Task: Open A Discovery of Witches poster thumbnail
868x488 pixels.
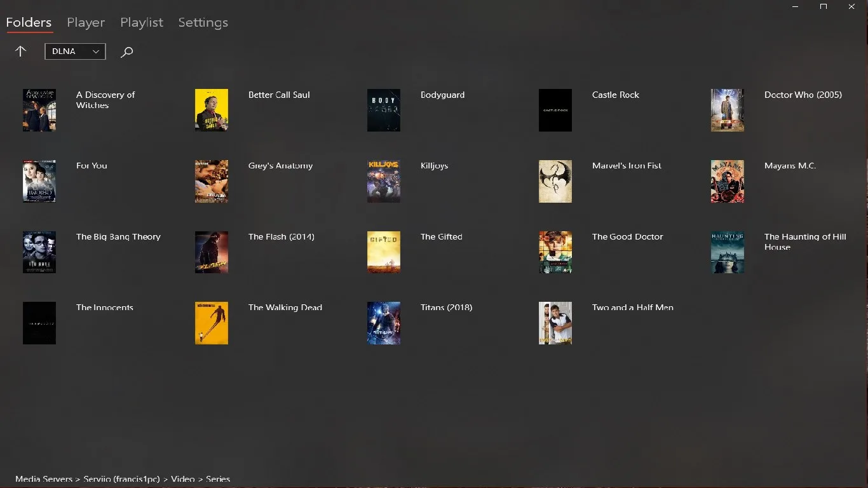Action: (39, 110)
